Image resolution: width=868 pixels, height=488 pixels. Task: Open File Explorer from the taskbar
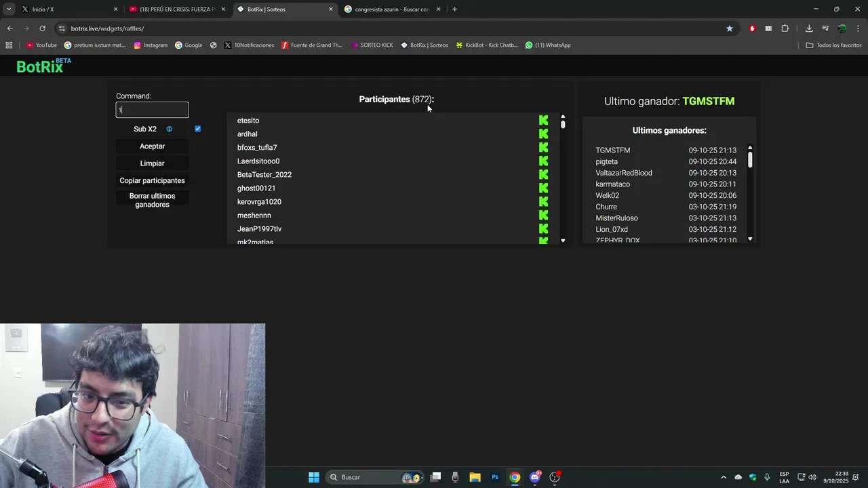tap(475, 477)
